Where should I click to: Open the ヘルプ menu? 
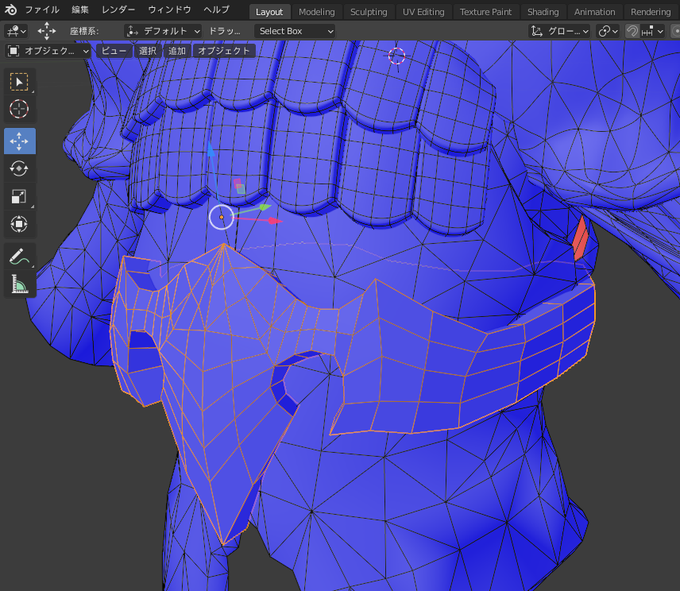[x=216, y=9]
